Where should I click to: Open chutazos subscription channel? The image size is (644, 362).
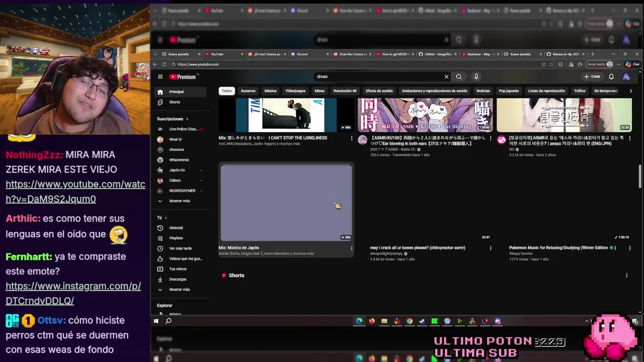point(181,150)
